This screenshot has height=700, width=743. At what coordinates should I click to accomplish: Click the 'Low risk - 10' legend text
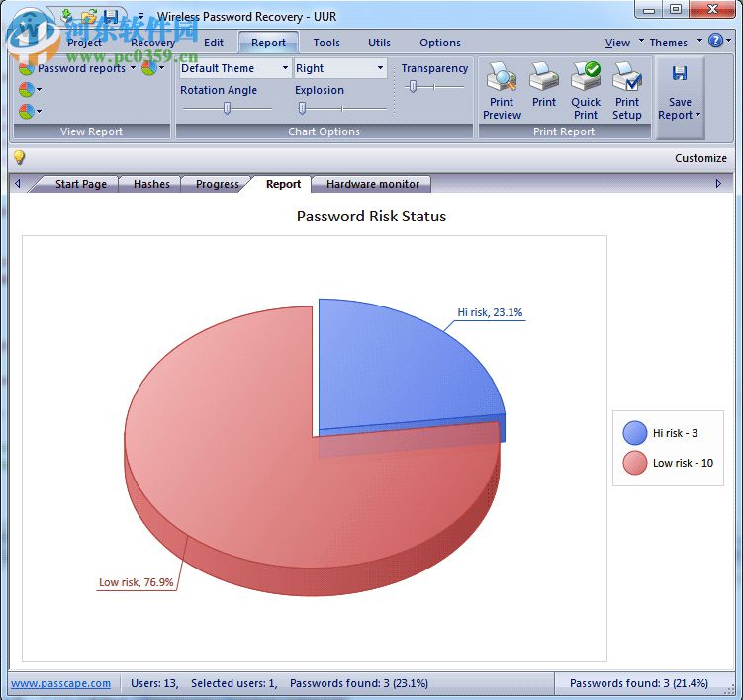pos(683,463)
